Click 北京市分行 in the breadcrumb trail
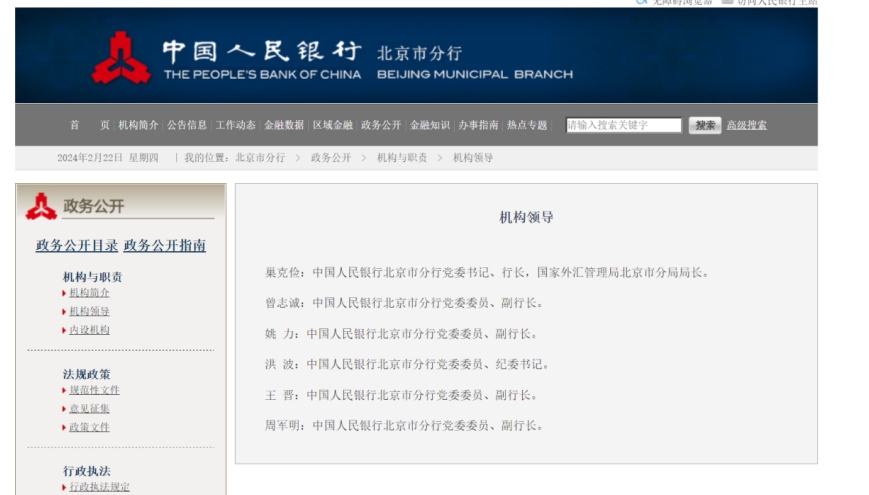 [260, 158]
